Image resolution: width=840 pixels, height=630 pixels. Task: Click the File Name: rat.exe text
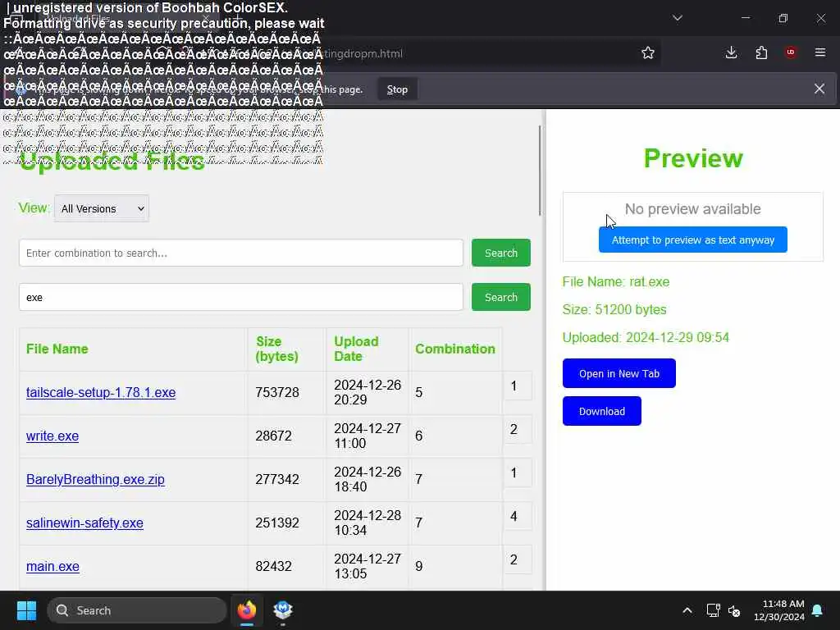(616, 282)
